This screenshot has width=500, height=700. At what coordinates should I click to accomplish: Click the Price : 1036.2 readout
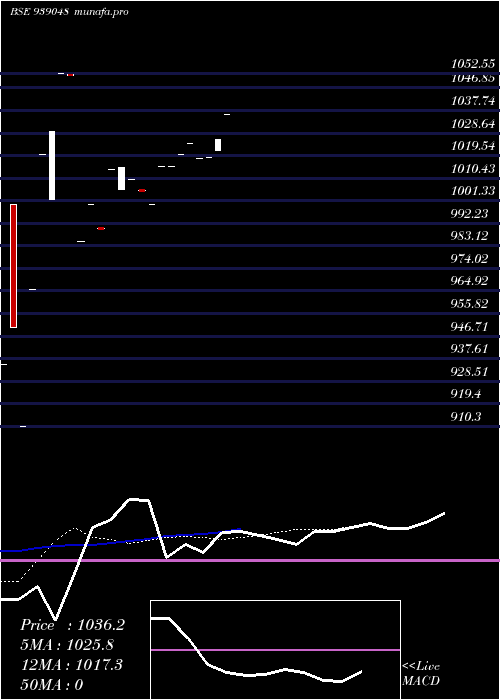tap(72, 625)
